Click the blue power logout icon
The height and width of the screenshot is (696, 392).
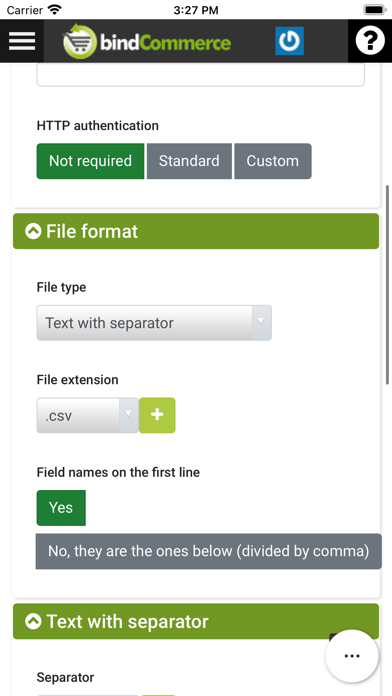click(289, 41)
